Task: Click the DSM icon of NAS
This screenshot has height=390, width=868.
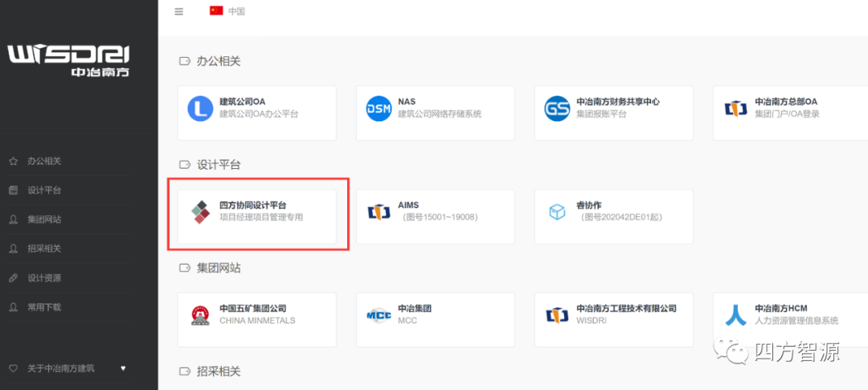Action: click(379, 109)
